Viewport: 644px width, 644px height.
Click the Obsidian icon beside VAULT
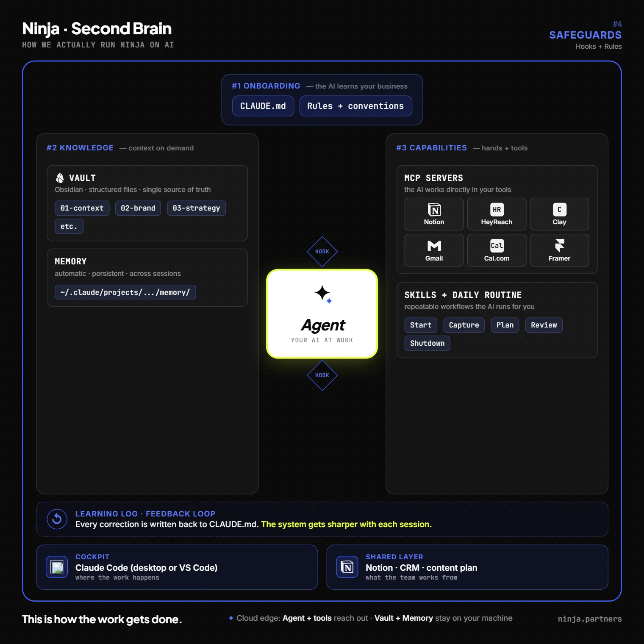60,178
